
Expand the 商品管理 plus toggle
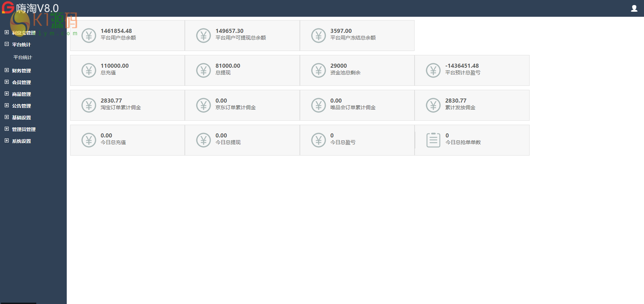click(7, 94)
